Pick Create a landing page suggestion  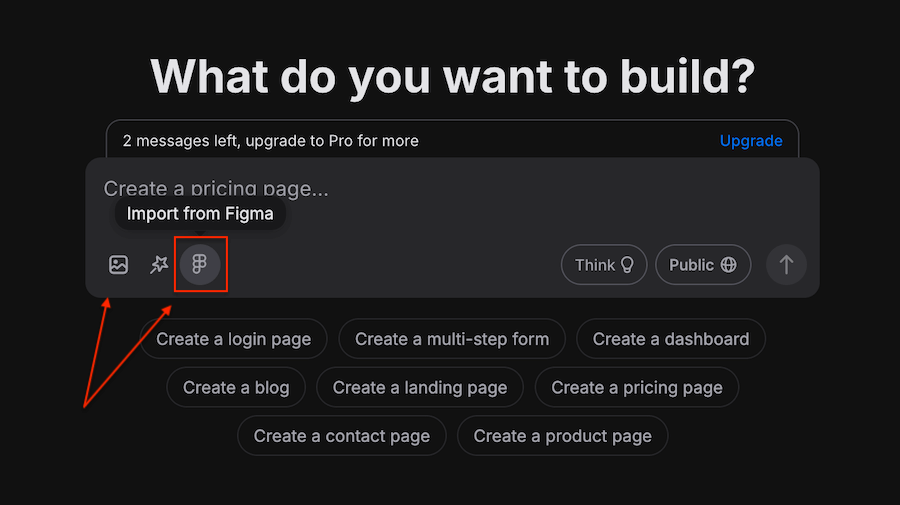(420, 387)
